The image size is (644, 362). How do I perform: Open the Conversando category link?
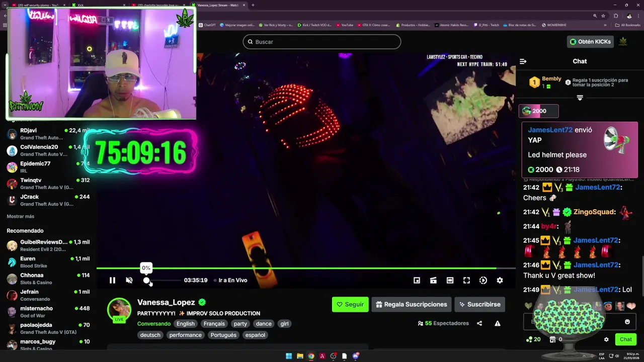(154, 324)
